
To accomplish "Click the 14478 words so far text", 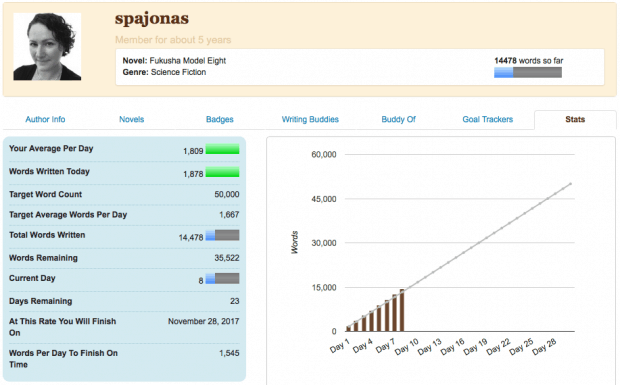I will coord(529,60).
